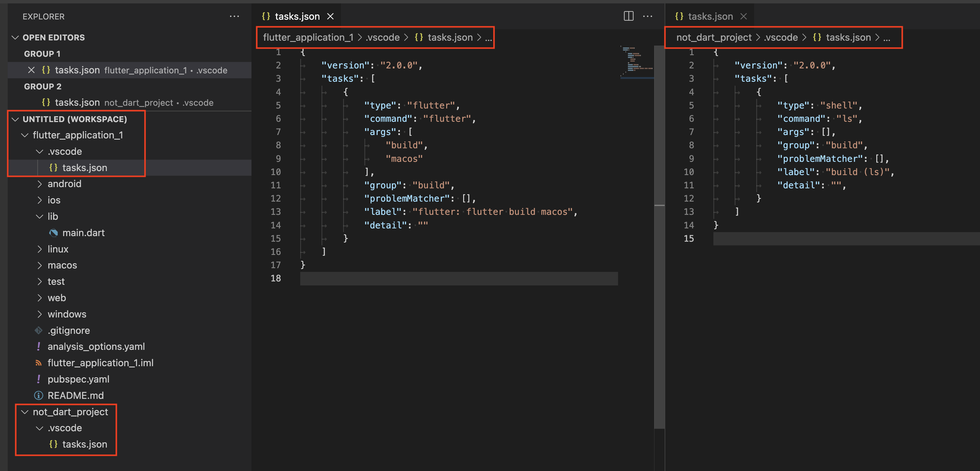
Task: Click the feed icon beside flutter_application_1.iml
Action: (x=39, y=363)
